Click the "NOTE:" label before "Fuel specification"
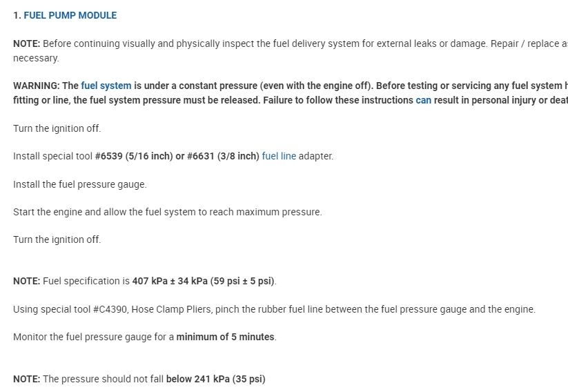This screenshot has width=568, height=392. [26, 281]
